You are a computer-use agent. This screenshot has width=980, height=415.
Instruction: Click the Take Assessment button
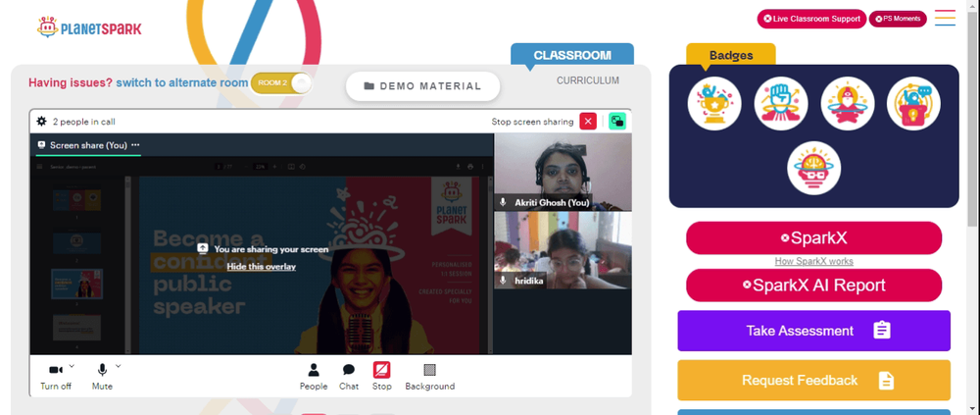click(x=813, y=331)
